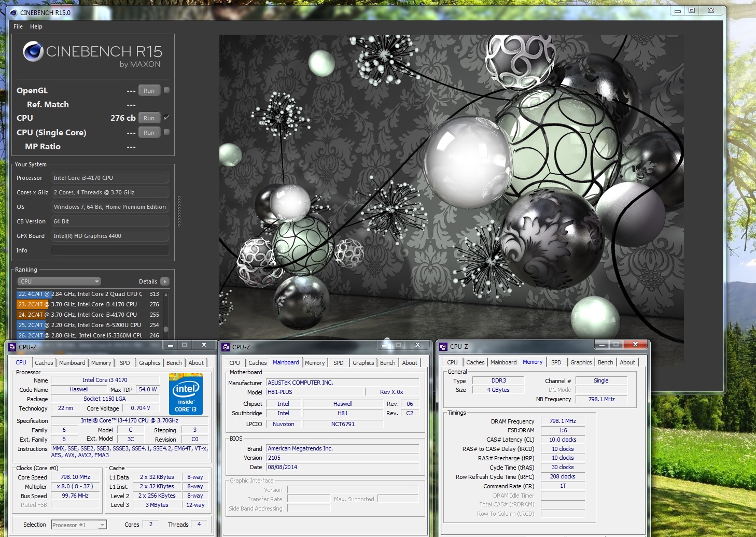Open Bench tab in Memory CPU-Z window
The height and width of the screenshot is (537, 756).
click(606, 362)
